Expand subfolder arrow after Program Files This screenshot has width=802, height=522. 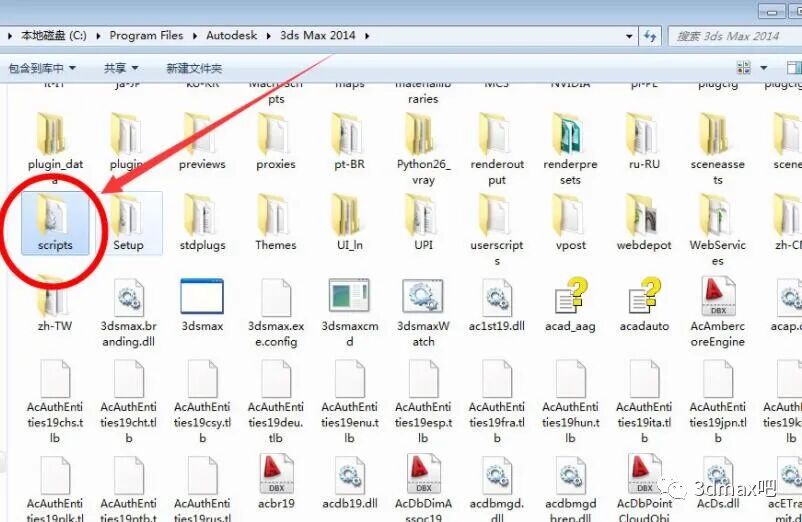point(195,36)
